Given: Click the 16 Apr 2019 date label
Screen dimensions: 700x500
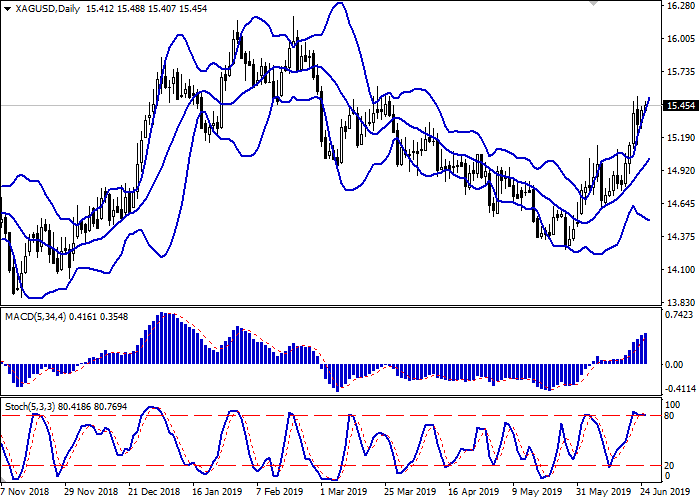Looking at the screenshot, I should point(469,492).
